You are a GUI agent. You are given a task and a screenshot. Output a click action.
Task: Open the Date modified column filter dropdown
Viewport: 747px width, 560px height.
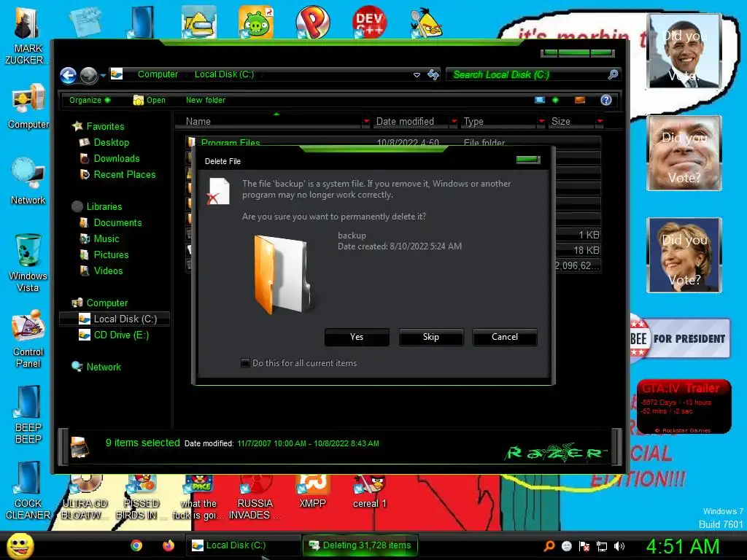pos(454,122)
